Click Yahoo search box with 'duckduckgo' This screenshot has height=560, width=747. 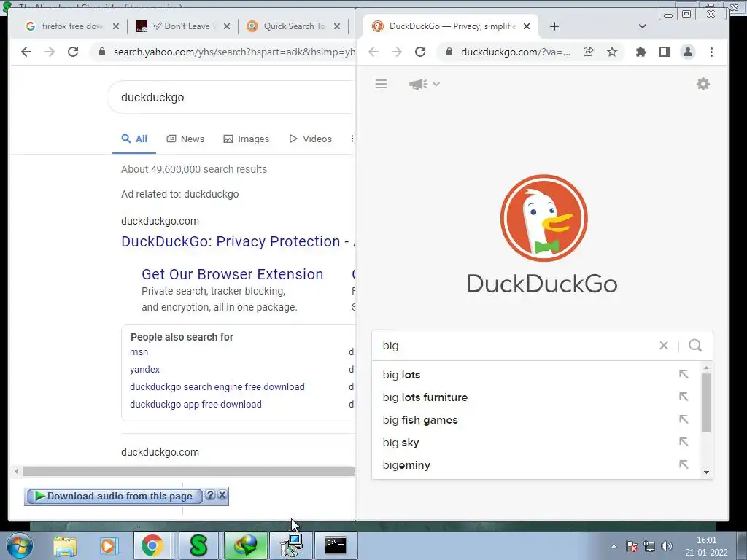point(231,97)
